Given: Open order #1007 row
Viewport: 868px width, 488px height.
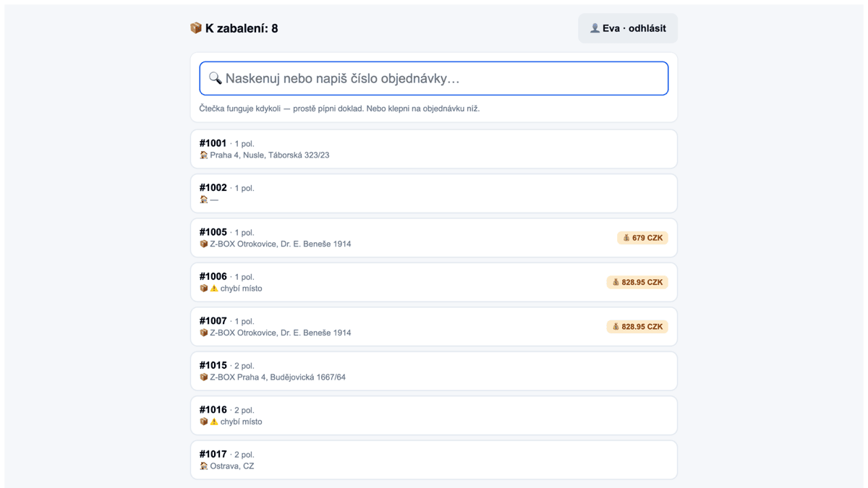Looking at the screenshot, I should 434,327.
